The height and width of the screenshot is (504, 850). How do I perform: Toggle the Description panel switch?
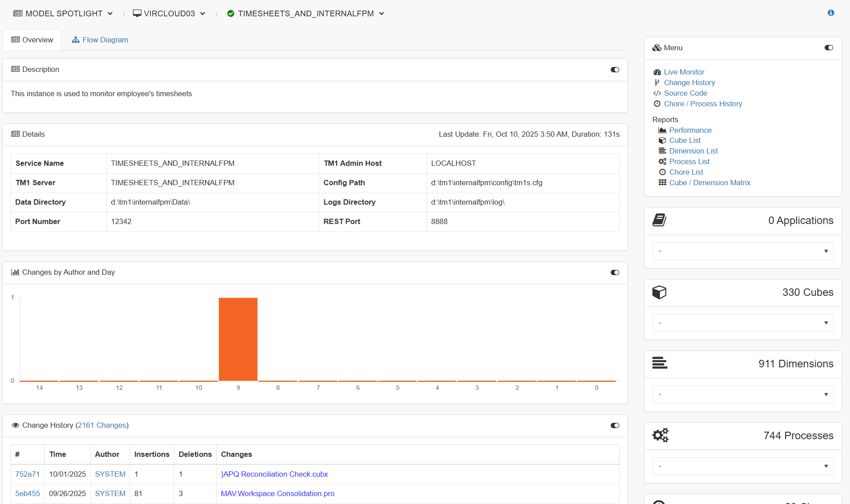614,70
